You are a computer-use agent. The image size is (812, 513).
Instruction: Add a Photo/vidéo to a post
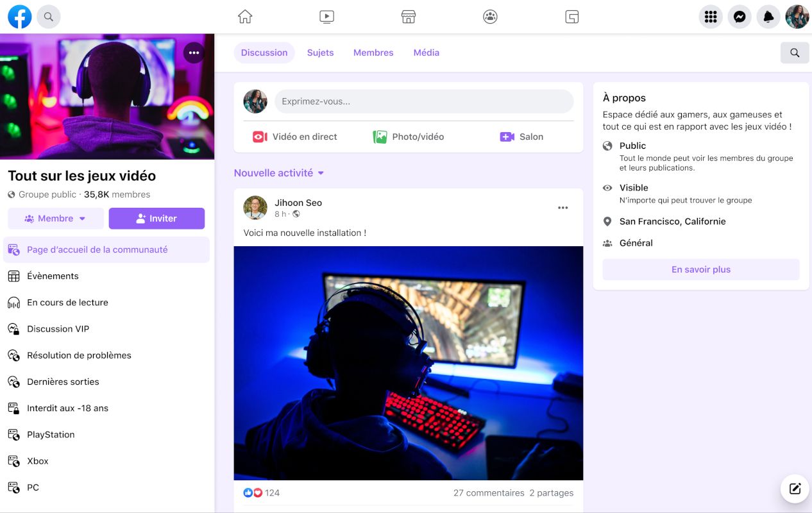(409, 137)
